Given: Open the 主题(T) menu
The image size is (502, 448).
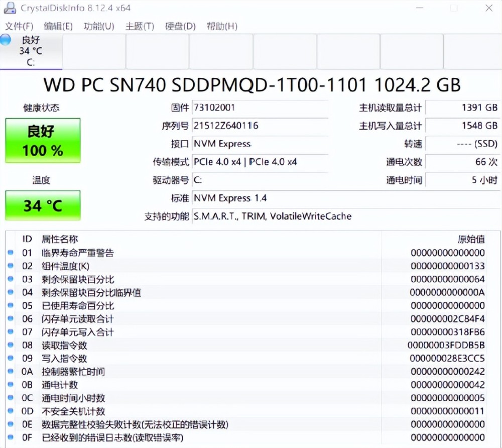Looking at the screenshot, I should click(140, 26).
